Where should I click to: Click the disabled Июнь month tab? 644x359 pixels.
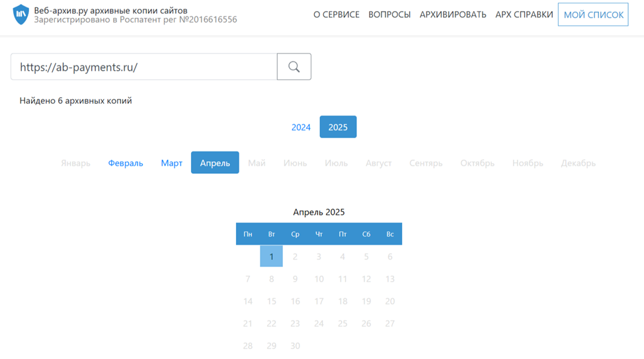coord(295,163)
